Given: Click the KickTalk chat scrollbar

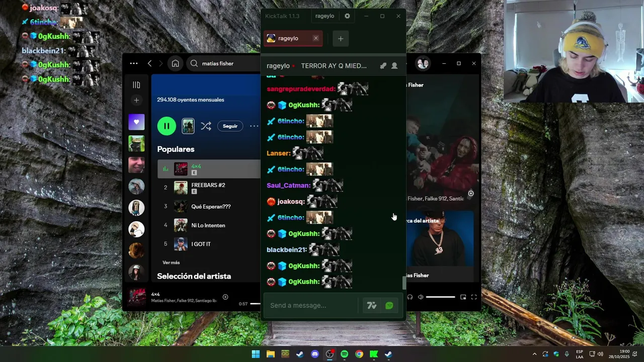Looking at the screenshot, I should pyautogui.click(x=404, y=284).
